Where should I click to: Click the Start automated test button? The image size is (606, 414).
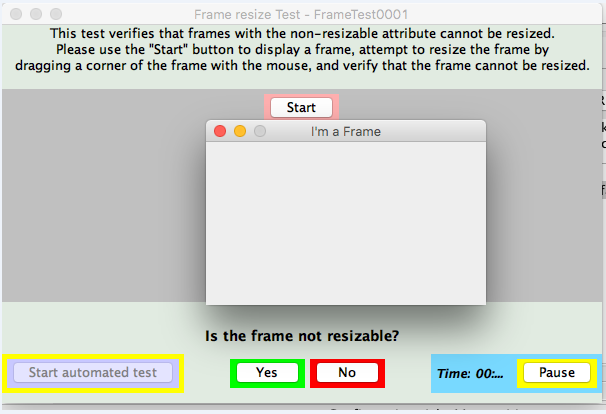pos(92,372)
